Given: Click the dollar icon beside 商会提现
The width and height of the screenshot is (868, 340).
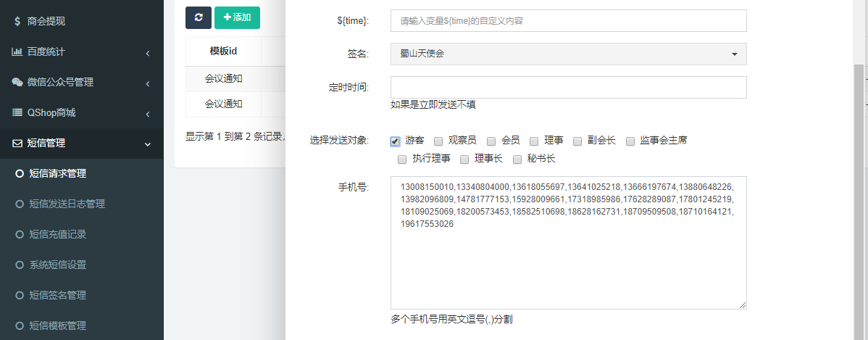Looking at the screenshot, I should coord(17,21).
